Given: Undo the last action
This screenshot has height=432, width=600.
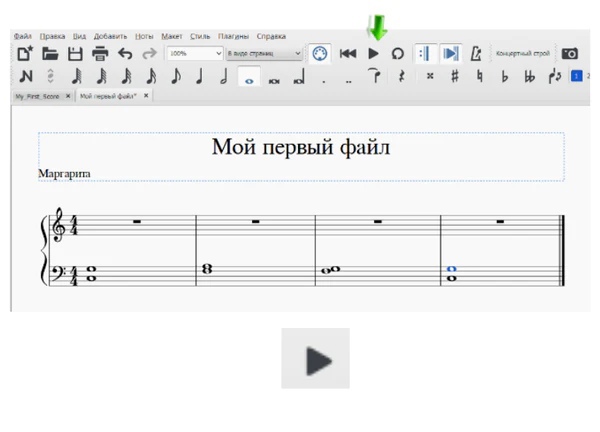Looking at the screenshot, I should [x=125, y=54].
